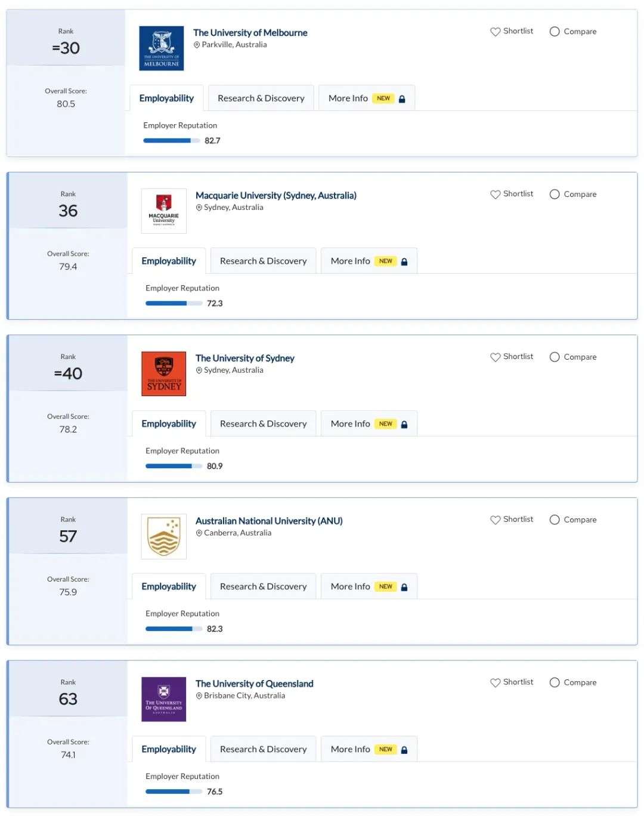
Task: Open the Macquarie University logo image
Action: click(x=164, y=211)
